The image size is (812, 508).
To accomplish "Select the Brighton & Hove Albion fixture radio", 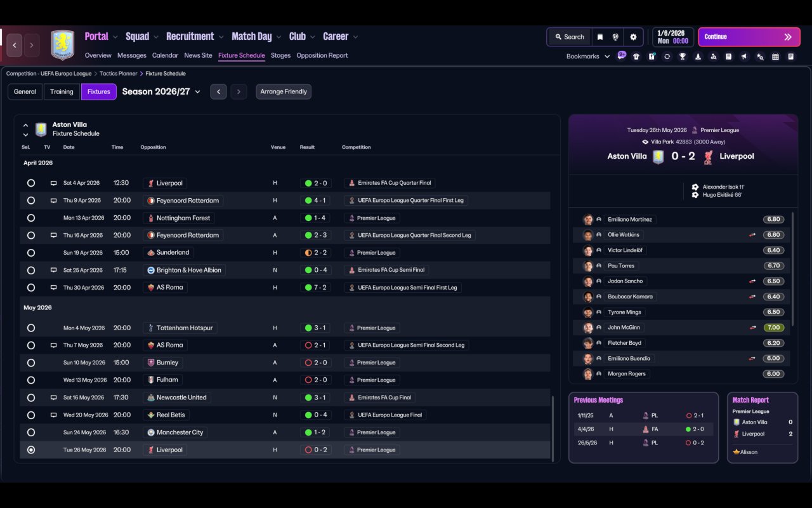I will [31, 270].
